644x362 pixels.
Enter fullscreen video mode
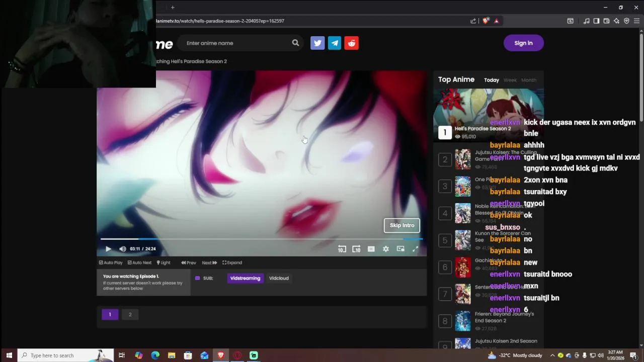pyautogui.click(x=416, y=249)
